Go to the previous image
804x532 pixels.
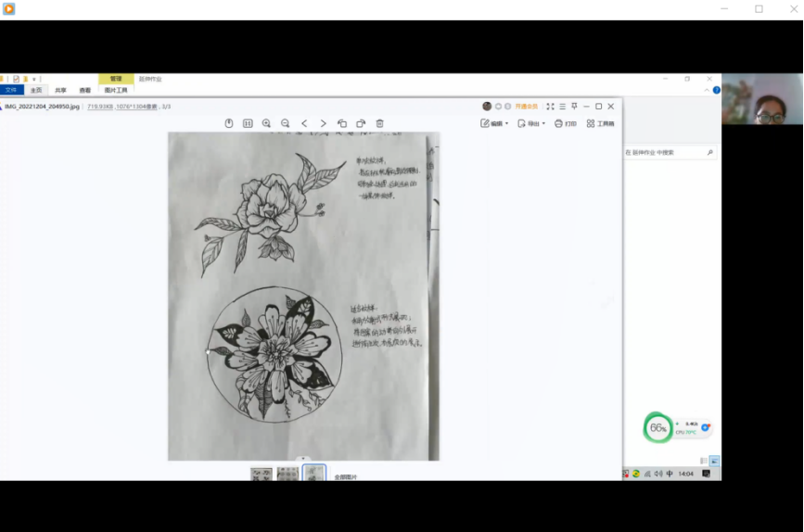(x=304, y=123)
